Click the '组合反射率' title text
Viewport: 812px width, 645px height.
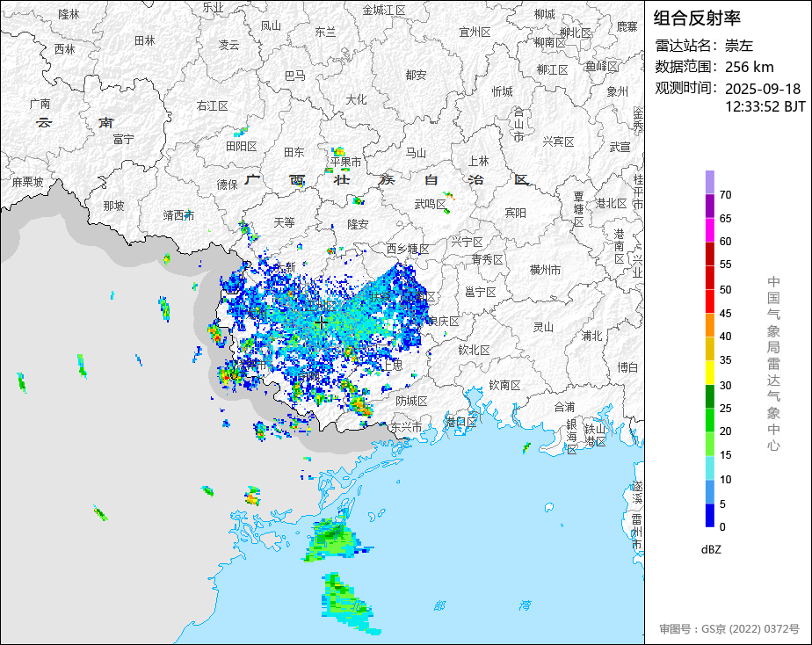(697, 18)
